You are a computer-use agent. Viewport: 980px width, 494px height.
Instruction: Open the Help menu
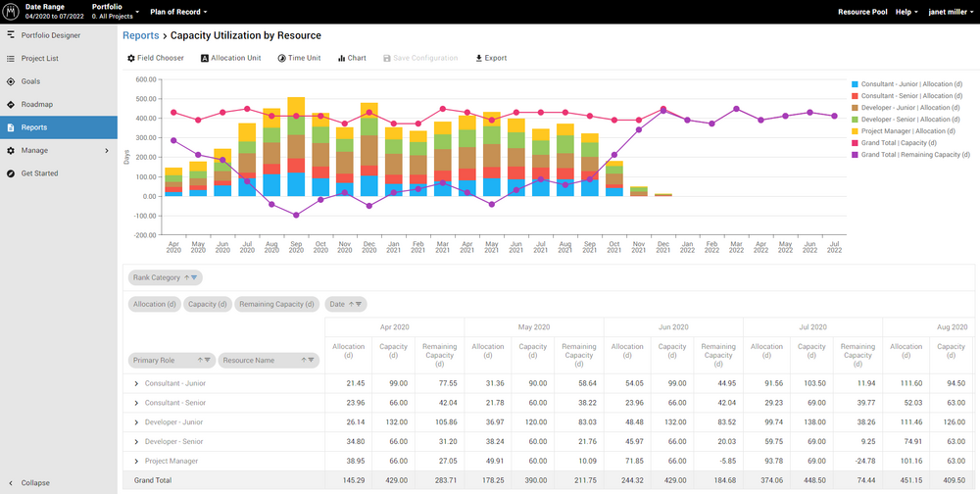[906, 12]
